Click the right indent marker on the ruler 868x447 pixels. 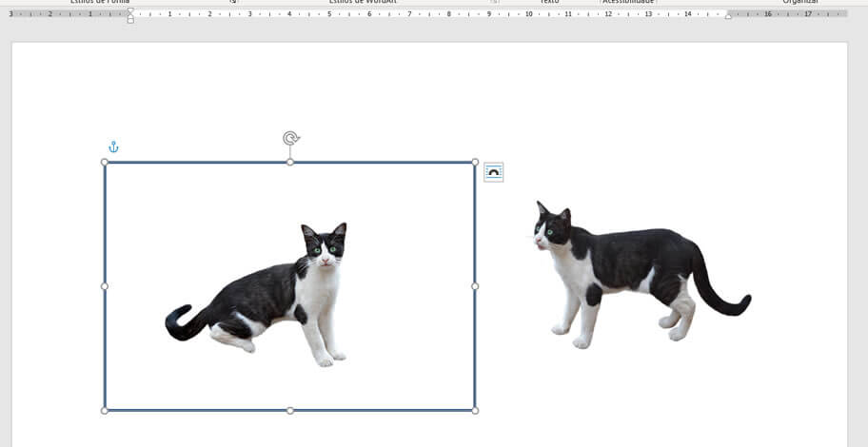tap(728, 16)
